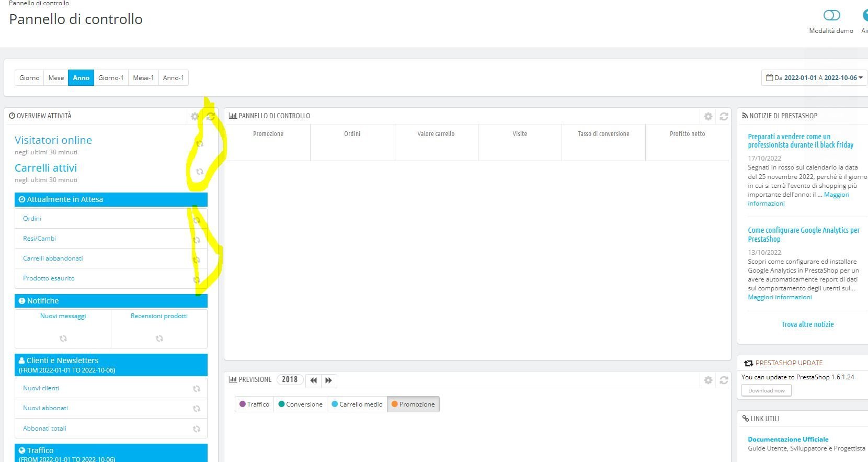Image resolution: width=868 pixels, height=462 pixels.
Task: Toggle Conversione series in Previsione
Action: [x=301, y=404]
